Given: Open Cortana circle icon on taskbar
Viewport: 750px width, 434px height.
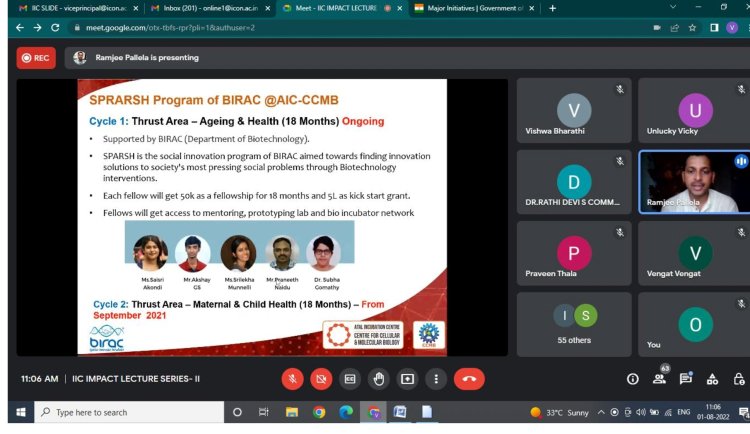Looking at the screenshot, I should (x=237, y=412).
